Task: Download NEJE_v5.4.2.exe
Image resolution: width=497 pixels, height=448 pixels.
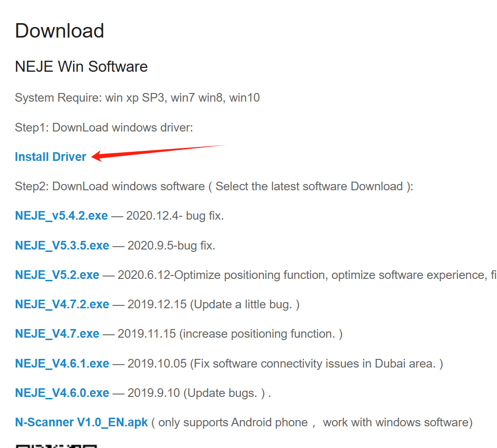Action: click(61, 216)
